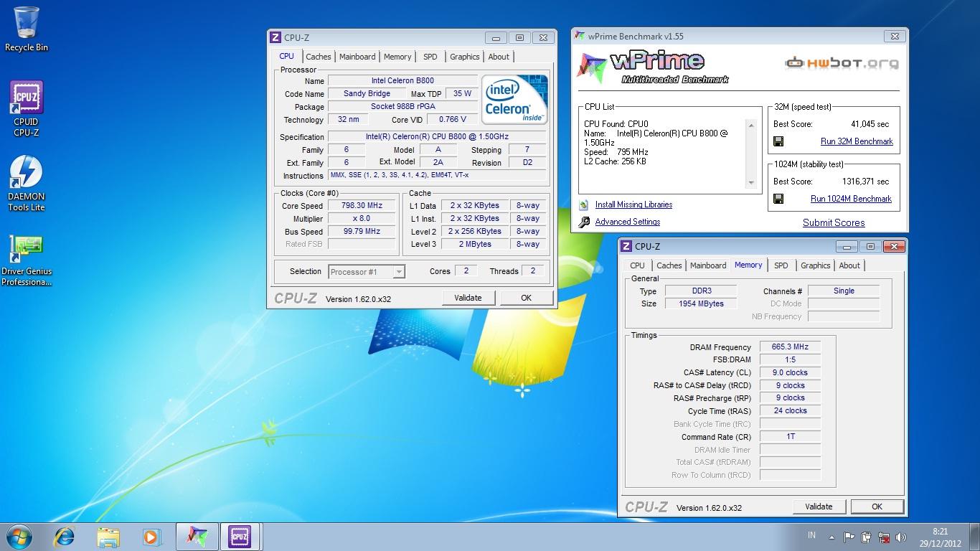Open the network tray icon

(x=884, y=537)
